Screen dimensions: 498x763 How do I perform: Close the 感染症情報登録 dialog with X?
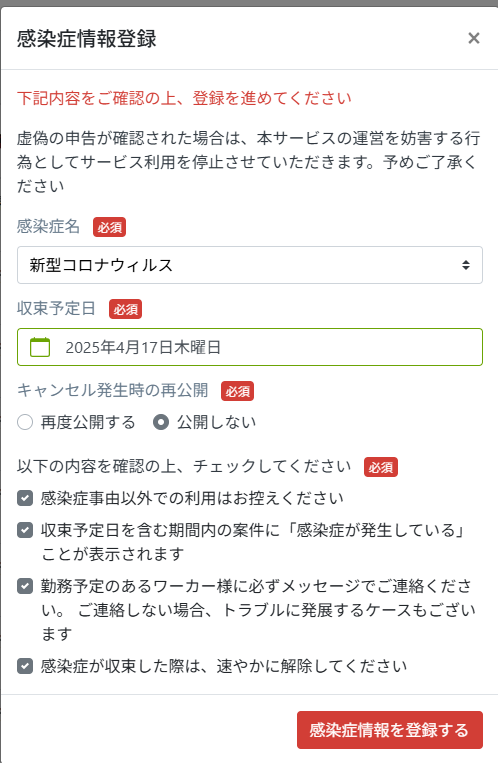[473, 38]
